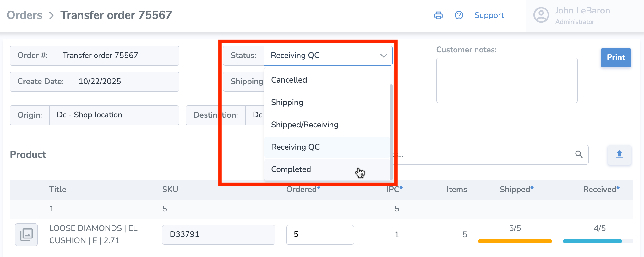Pick Receiving QC in the dropdown list

295,147
